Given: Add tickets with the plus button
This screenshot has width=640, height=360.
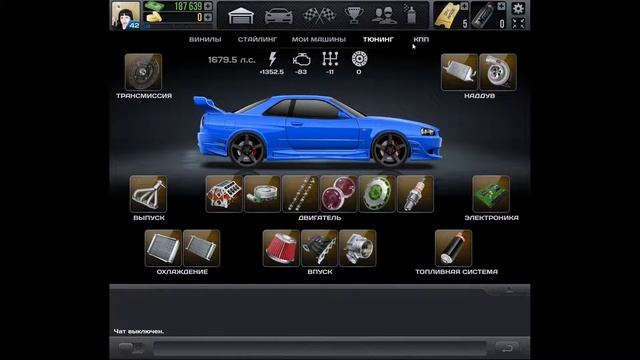Looking at the screenshot, I should pos(464,6).
